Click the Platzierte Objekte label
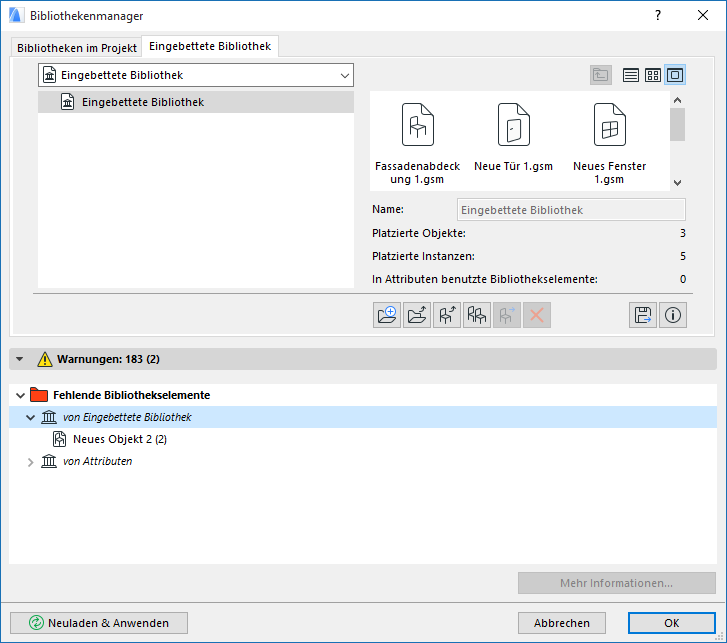Screen dimensions: 727x643 419,233
